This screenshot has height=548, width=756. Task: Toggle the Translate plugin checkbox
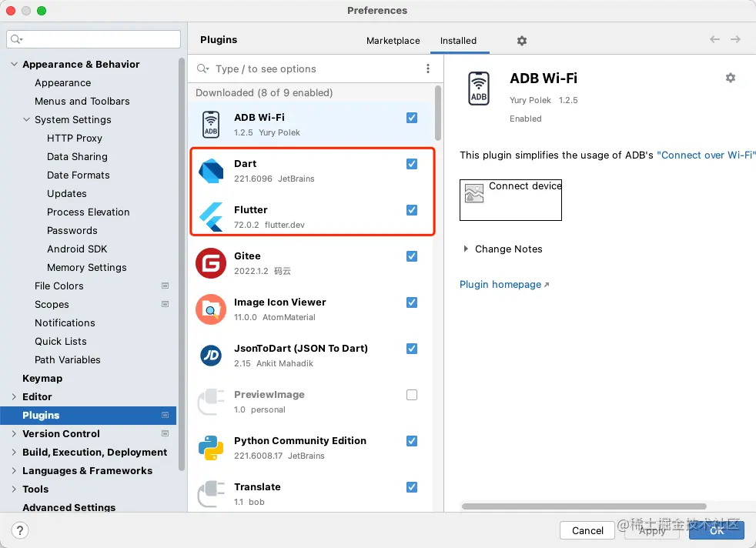click(x=412, y=487)
